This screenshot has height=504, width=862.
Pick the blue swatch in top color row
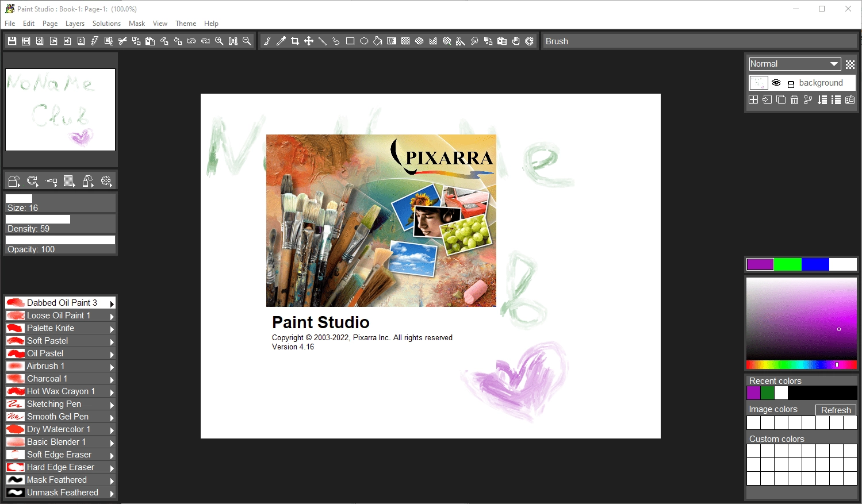coord(815,264)
